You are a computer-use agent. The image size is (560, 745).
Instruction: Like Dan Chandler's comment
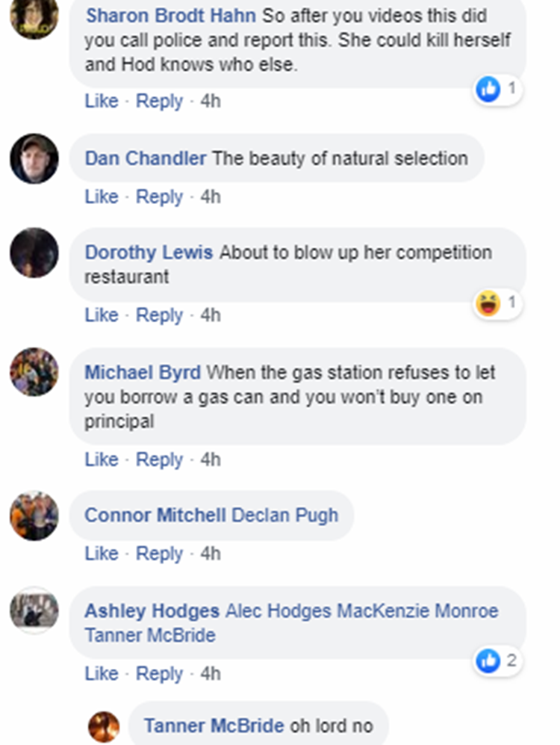[102, 197]
